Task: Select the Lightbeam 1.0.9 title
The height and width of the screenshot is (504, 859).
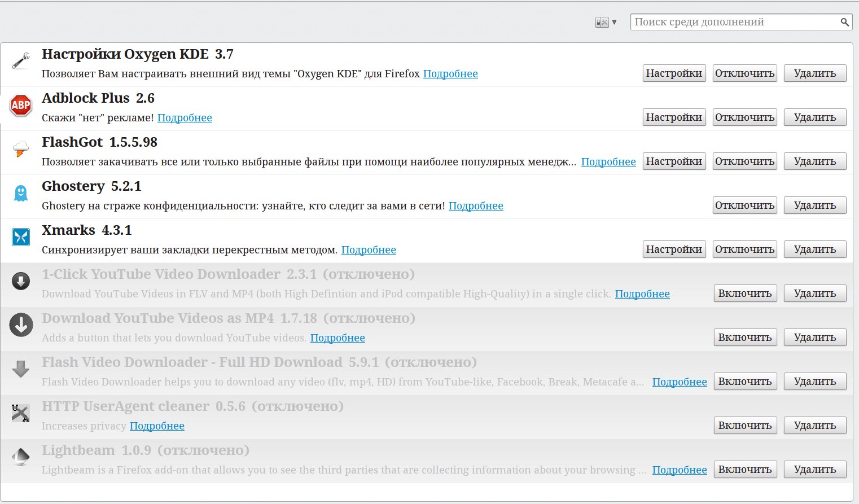Action: [146, 450]
